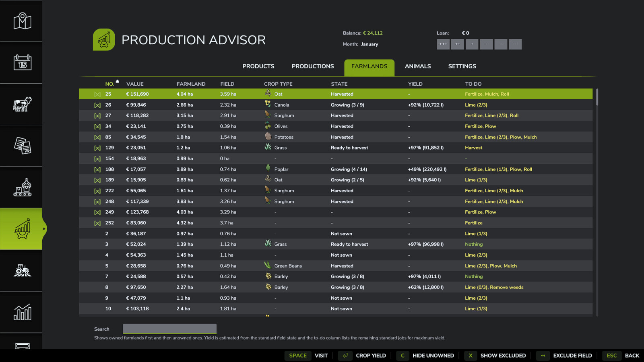
Task: Click the Production Advisor header logo
Action: pos(104,39)
